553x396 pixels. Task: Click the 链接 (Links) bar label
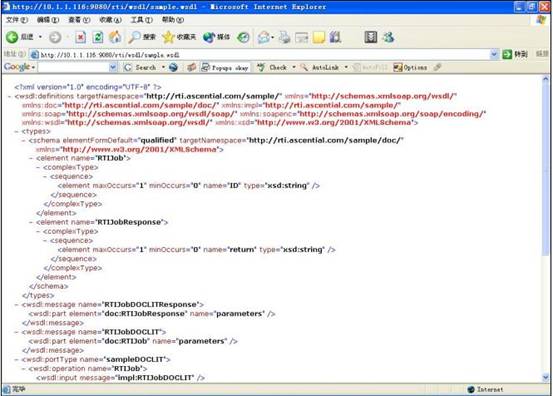[542, 54]
